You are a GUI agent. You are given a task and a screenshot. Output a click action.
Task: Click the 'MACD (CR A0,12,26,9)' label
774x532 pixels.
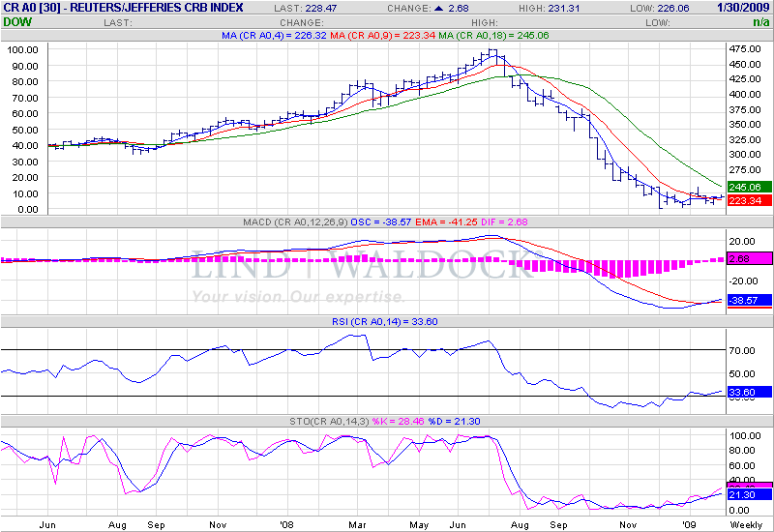click(x=295, y=222)
